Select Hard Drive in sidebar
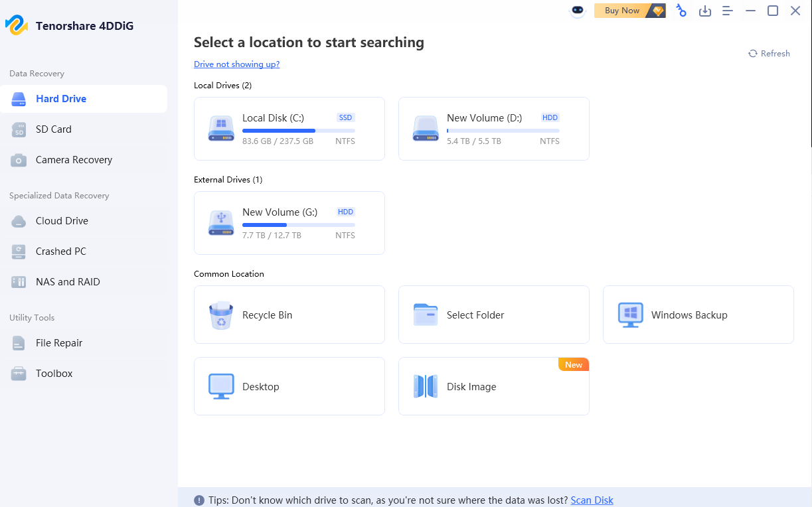Image resolution: width=812 pixels, height=507 pixels. 84,99
